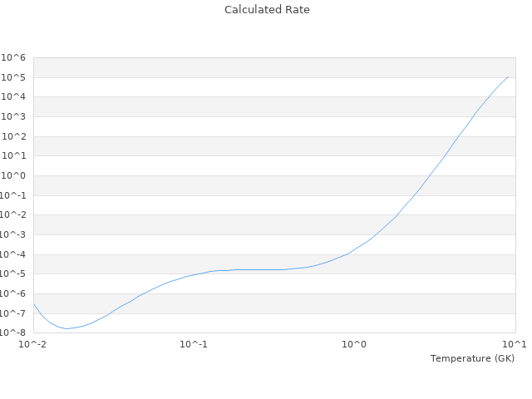Click the 10^-4 y-axis tick label
Viewport: 532px width, 399px height.
(12, 254)
